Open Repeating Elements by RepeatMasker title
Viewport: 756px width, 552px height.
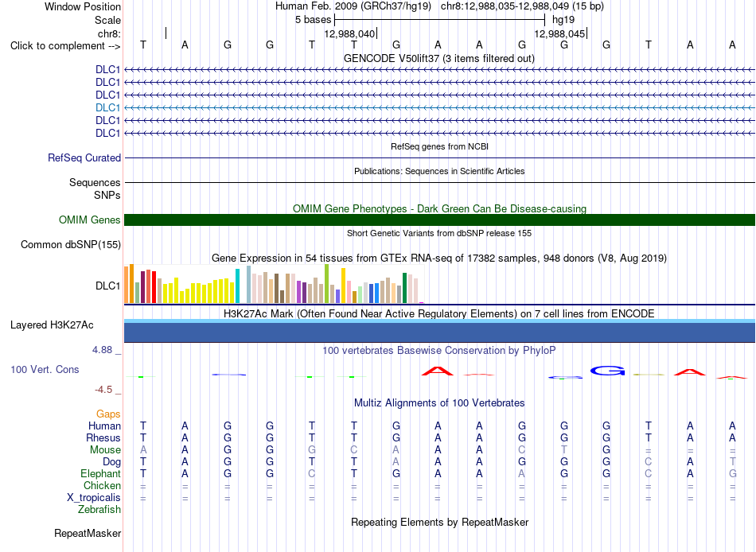[439, 522]
